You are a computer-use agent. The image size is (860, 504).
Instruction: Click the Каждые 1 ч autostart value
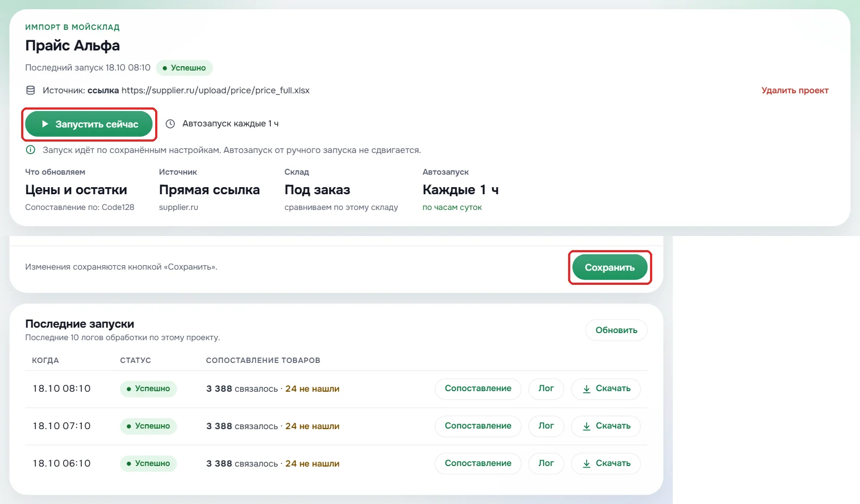click(x=461, y=190)
